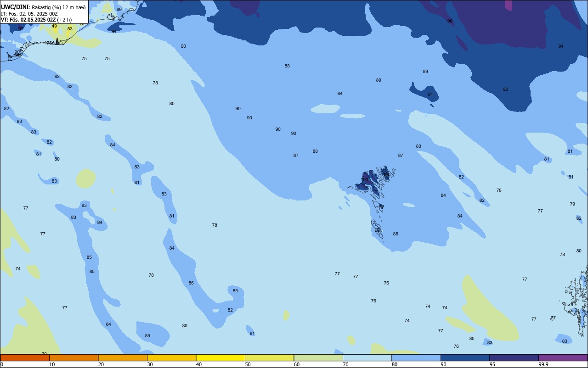Screen dimensions: 588x368
Task: Click the '91' value in dark blue patch
Action: (430, 95)
